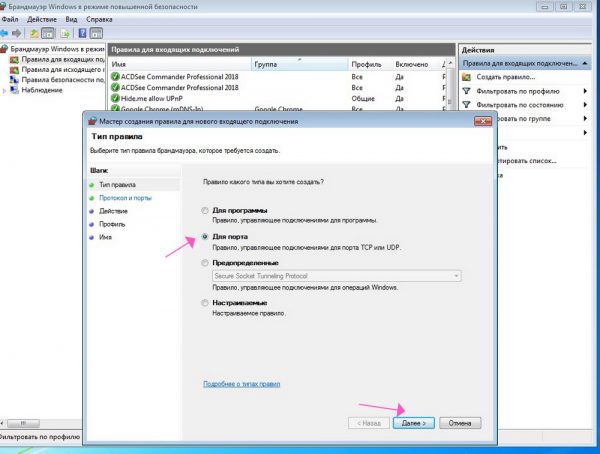This screenshot has width=600, height=454.
Task: Go to 'Тип правила' wizard step
Action: point(117,185)
